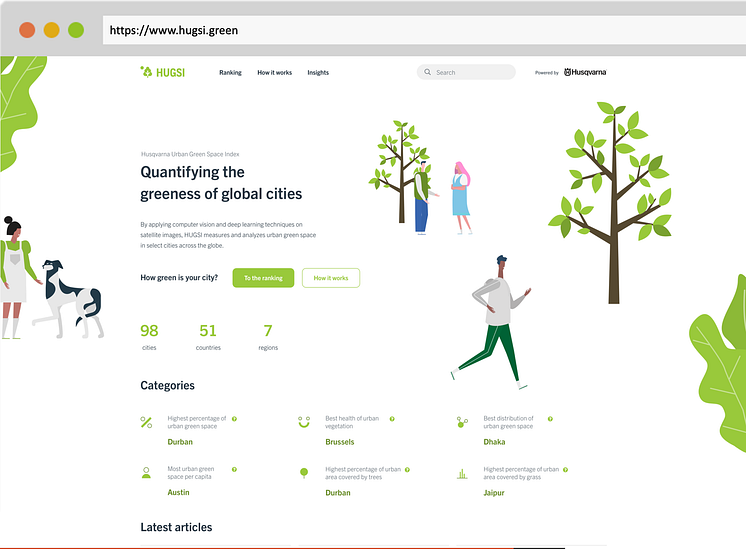Click the HUGSI logo

tap(162, 72)
